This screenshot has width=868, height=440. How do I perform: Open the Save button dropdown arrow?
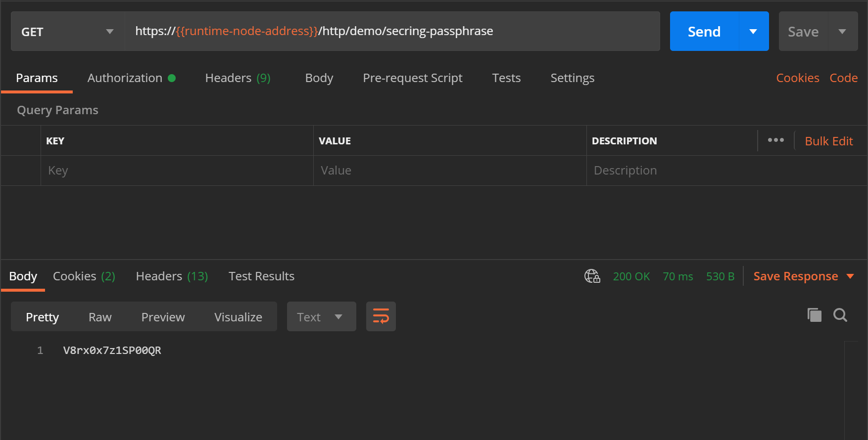pos(842,32)
